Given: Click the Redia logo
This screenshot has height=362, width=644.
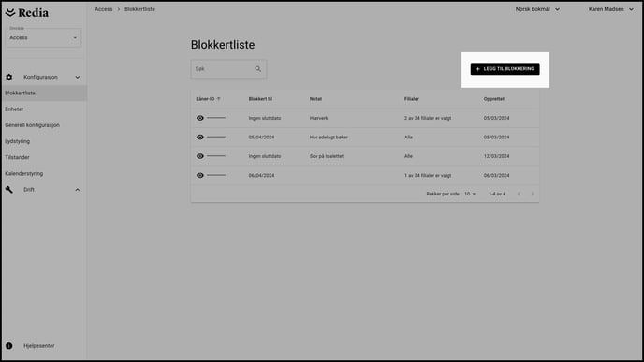Looking at the screenshot, I should 27,13.
